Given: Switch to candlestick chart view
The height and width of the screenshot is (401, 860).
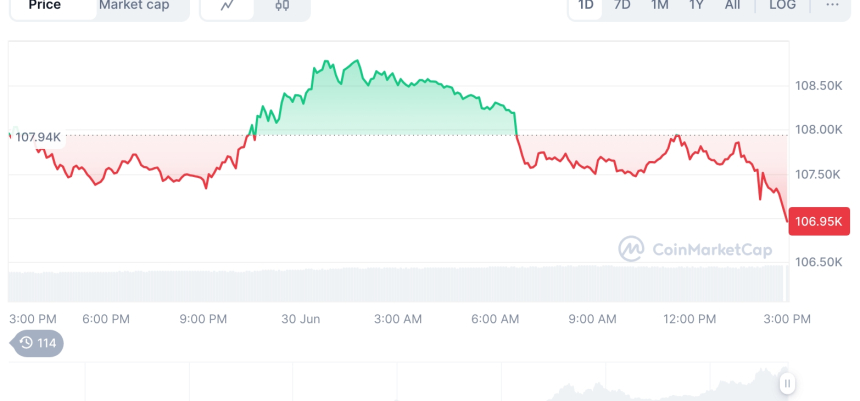Looking at the screenshot, I should click(x=281, y=6).
